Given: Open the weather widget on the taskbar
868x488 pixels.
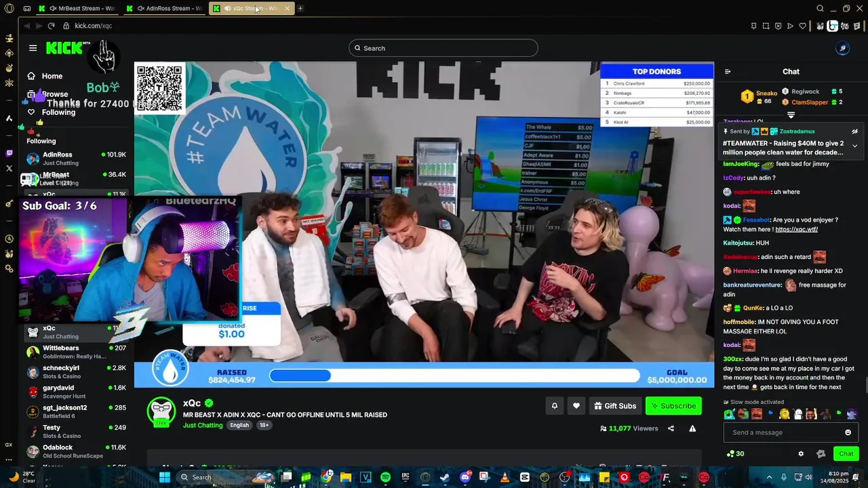Looking at the screenshot, I should pos(20,477).
